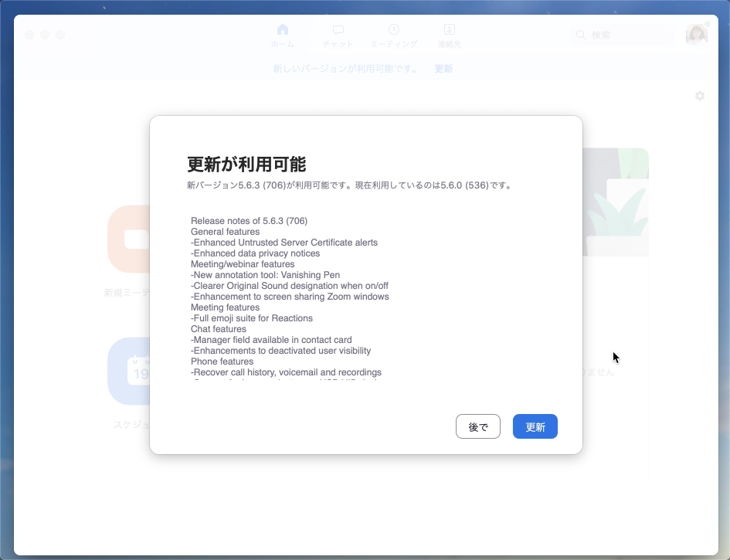
Task: Click the orange 新規ミーティング camera icon
Action: [x=129, y=239]
